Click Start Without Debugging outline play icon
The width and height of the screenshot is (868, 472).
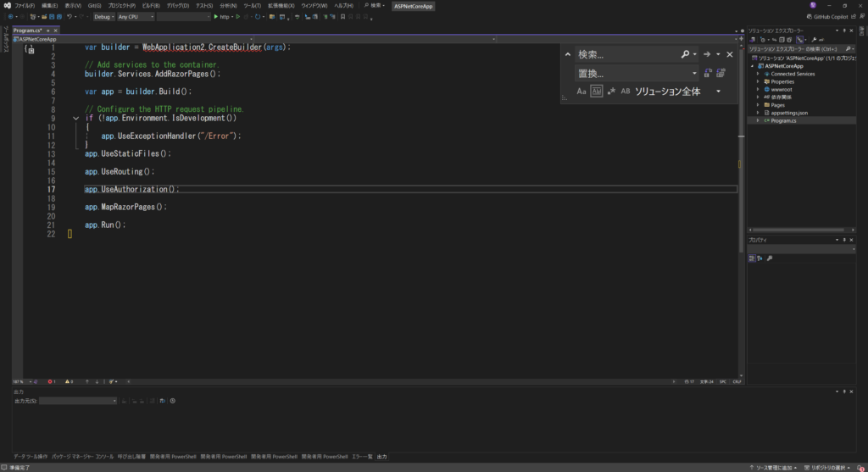238,17
